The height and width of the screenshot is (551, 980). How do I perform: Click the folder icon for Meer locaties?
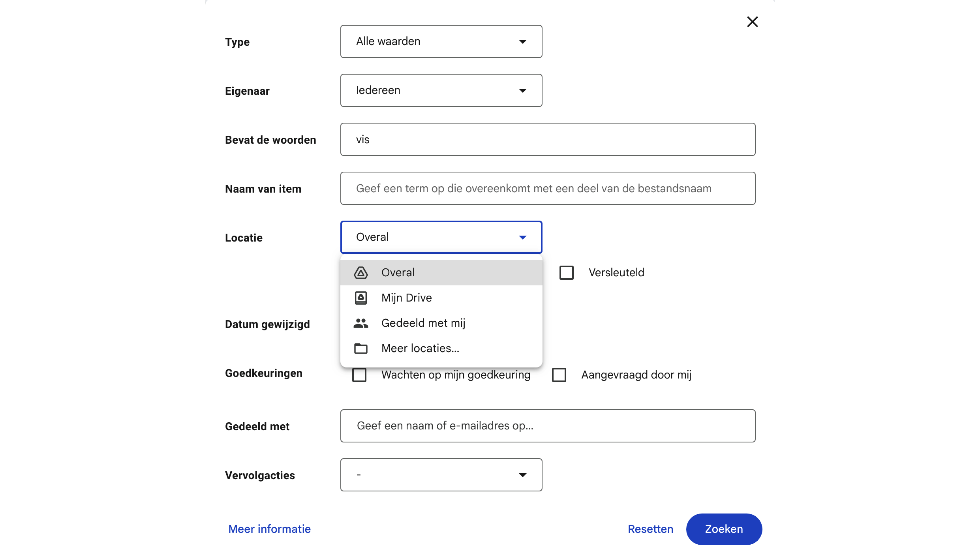point(360,349)
